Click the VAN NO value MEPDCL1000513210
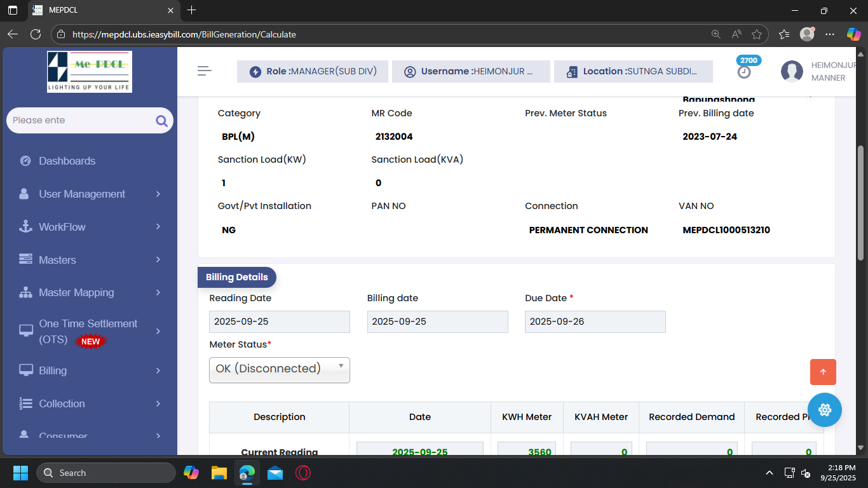Image resolution: width=868 pixels, height=488 pixels. pyautogui.click(x=726, y=230)
